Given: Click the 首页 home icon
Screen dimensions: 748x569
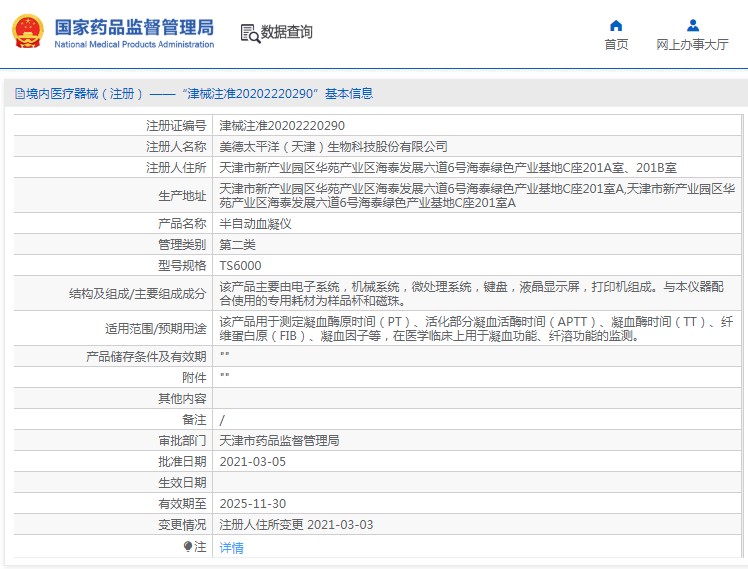Looking at the screenshot, I should [616, 25].
